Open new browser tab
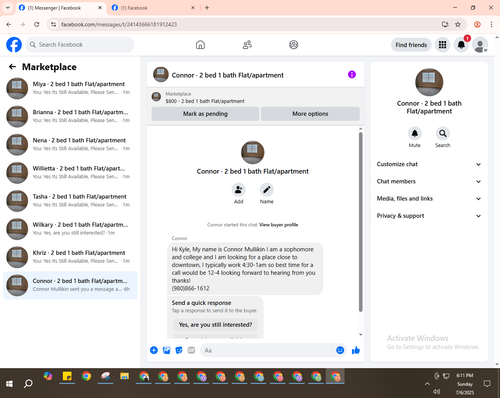The height and width of the screenshot is (398, 500). pos(207,8)
